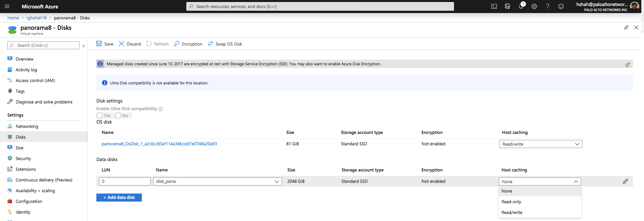Select No for Ultra Disk compatibility
This screenshot has width=644, height=221.
point(118,116)
